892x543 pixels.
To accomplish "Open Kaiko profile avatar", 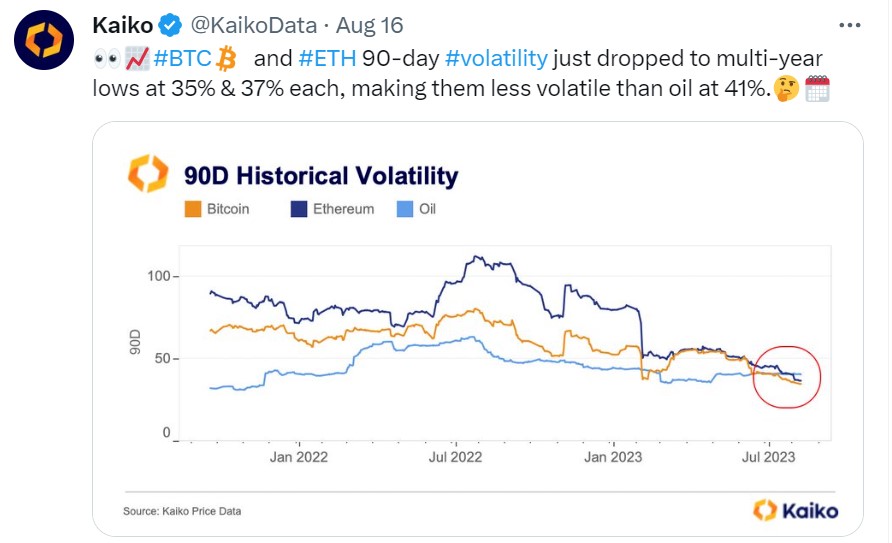I will point(44,40).
